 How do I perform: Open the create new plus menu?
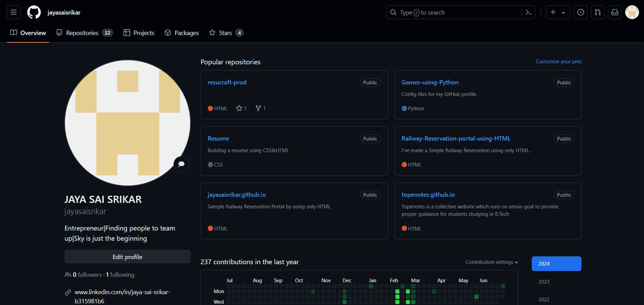tap(558, 13)
